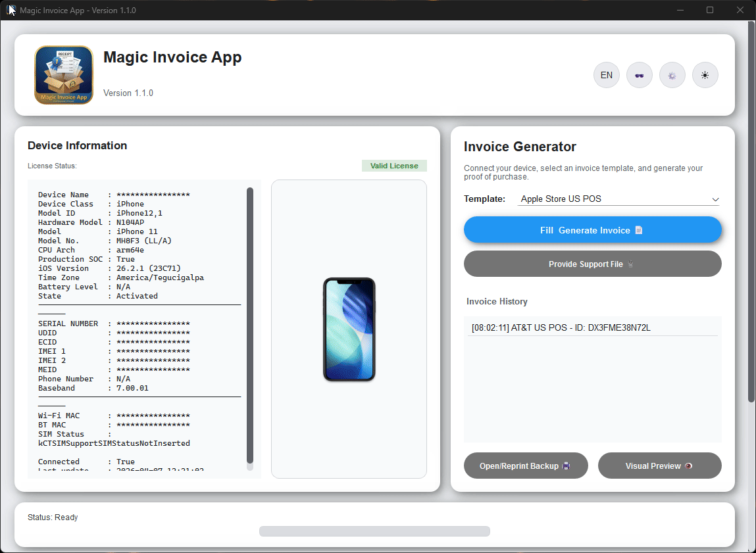Click the Valid License badge
The width and height of the screenshot is (756, 553).
point(394,166)
